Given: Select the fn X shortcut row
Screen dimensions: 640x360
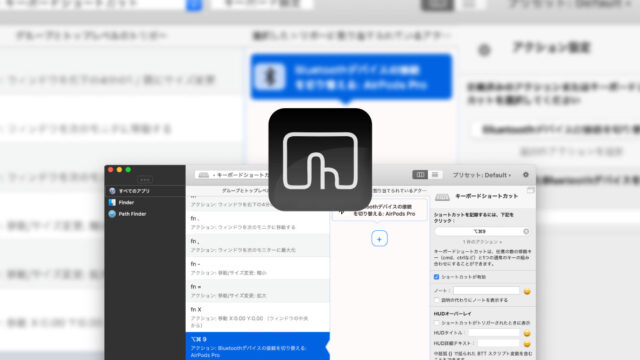Looking at the screenshot, I should 258,317.
